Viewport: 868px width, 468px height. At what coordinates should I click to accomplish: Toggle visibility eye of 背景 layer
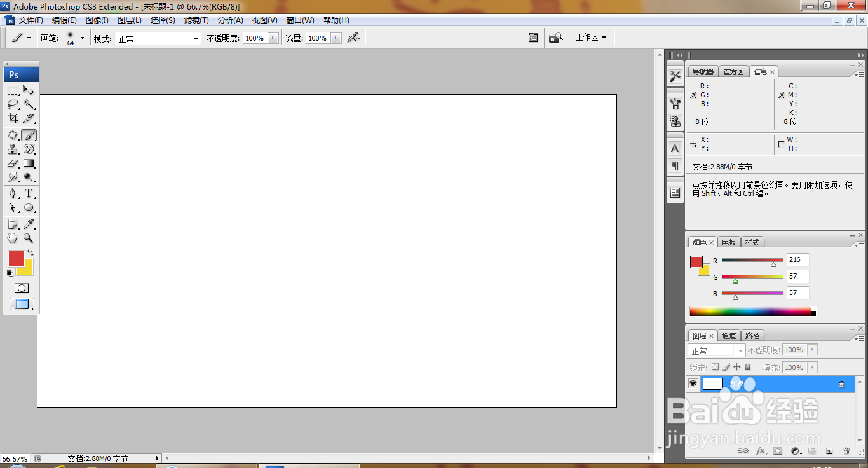(693, 383)
